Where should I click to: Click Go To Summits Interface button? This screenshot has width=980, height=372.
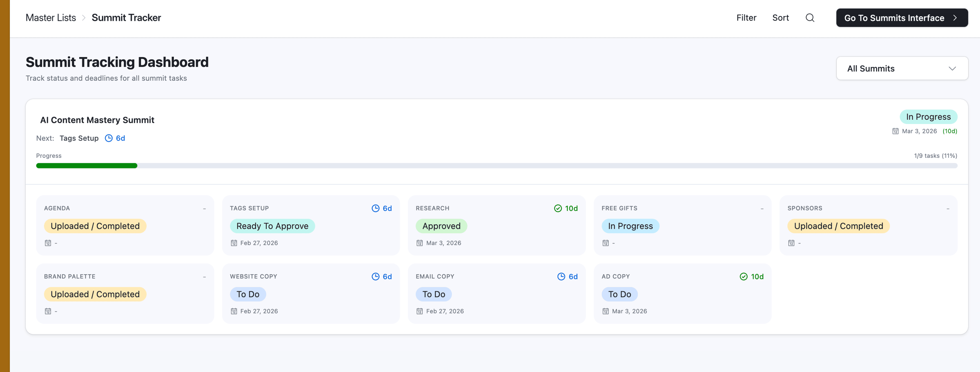902,18
